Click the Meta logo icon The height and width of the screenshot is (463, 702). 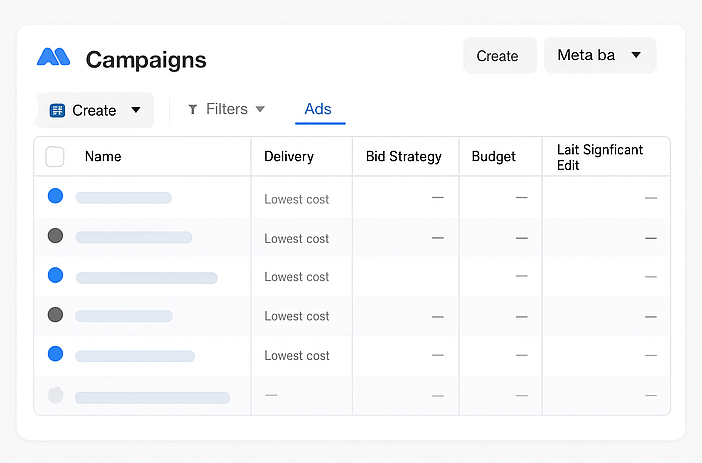click(53, 57)
